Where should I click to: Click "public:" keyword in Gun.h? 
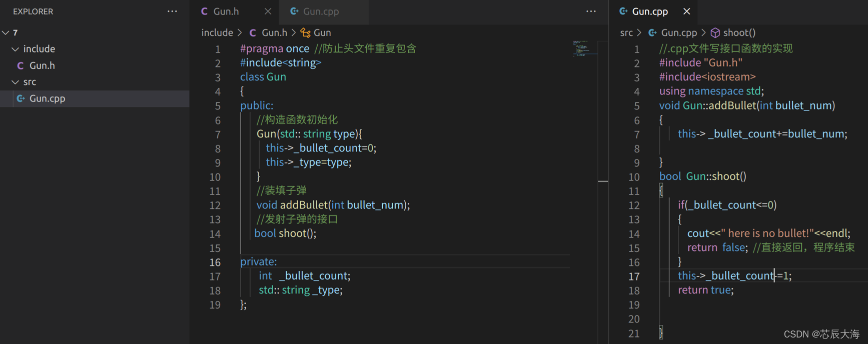coord(257,105)
